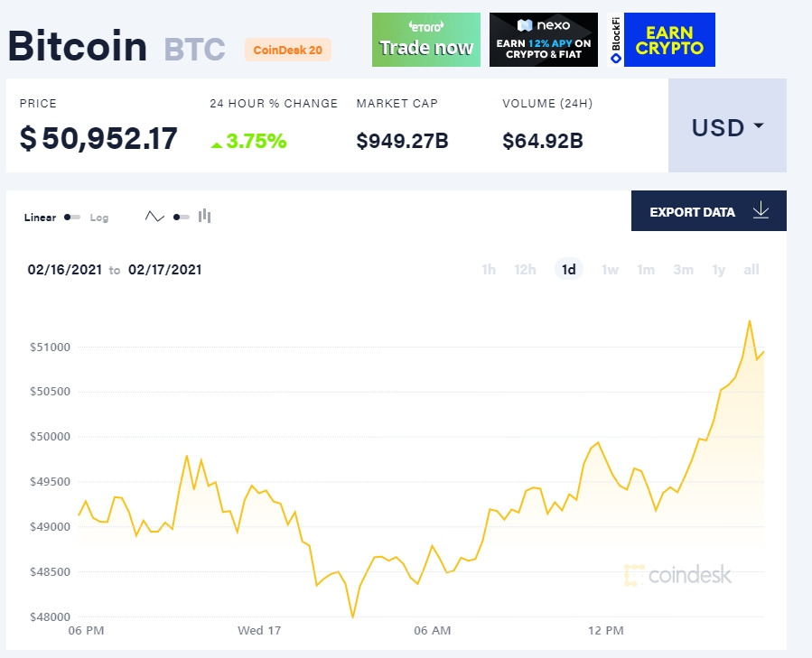
Task: Click the USD dropdown caret arrow
Action: (x=759, y=125)
